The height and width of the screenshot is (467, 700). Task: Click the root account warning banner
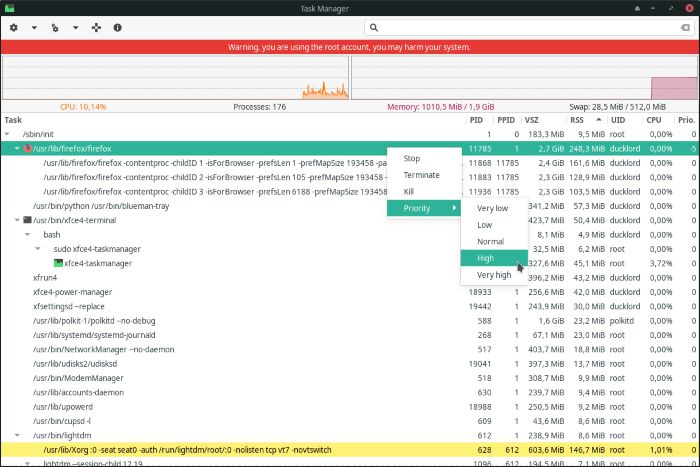pos(350,47)
